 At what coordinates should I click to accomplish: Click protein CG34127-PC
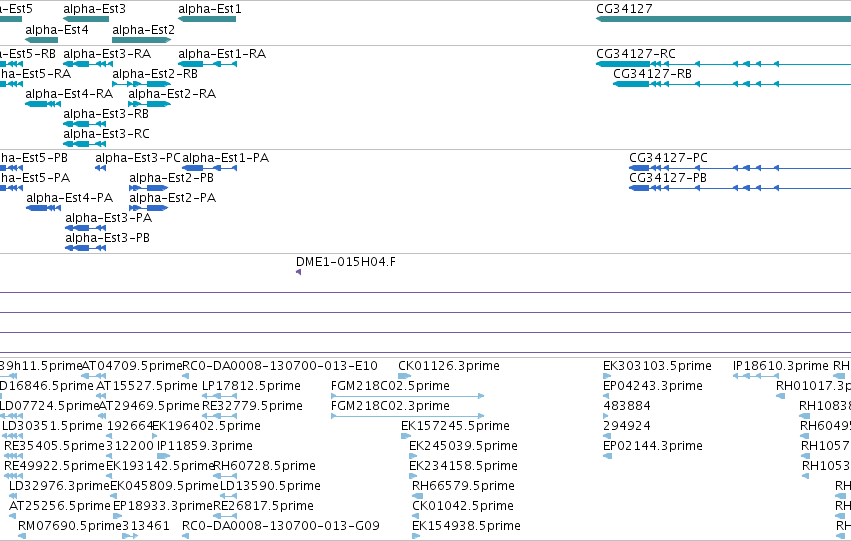pyautogui.click(x=669, y=158)
